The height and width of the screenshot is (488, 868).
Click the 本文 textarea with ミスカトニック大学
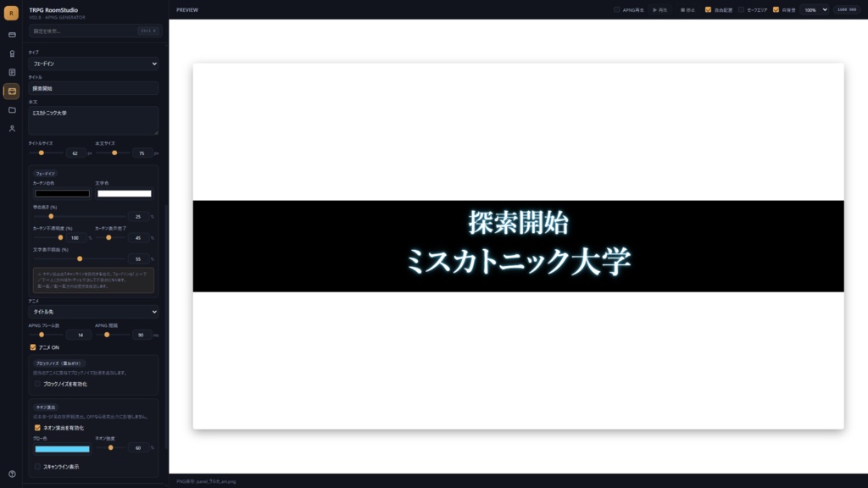(93, 120)
